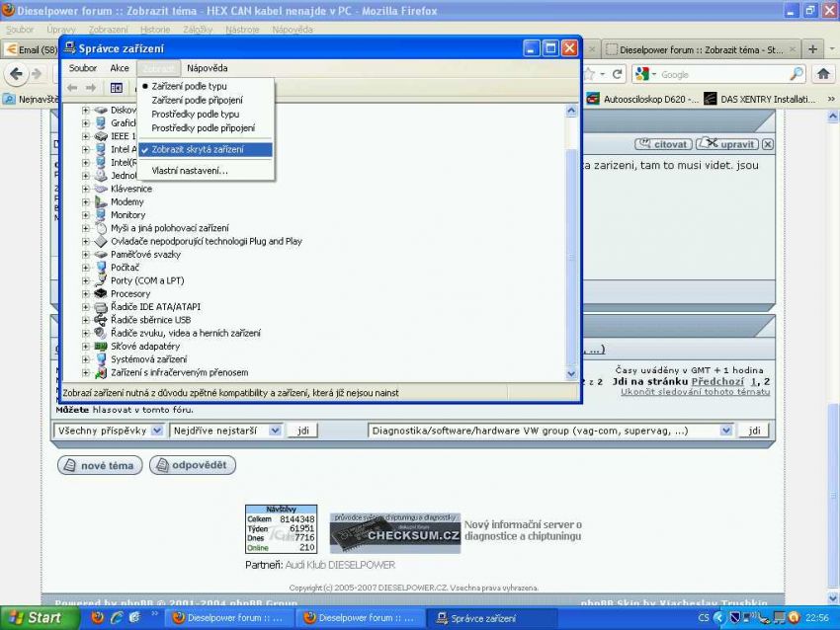Open the Předchozí page link
This screenshot has width=840, height=630.
(717, 381)
